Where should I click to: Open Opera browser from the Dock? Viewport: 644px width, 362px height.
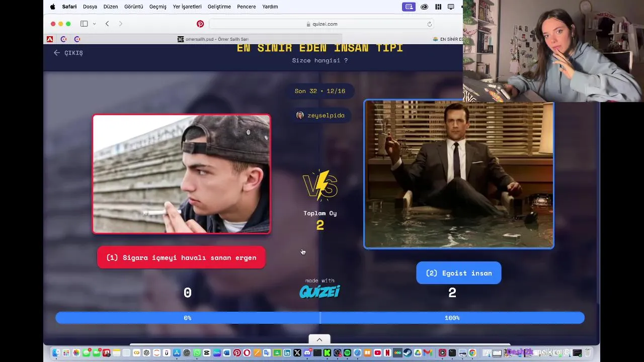pos(247,353)
